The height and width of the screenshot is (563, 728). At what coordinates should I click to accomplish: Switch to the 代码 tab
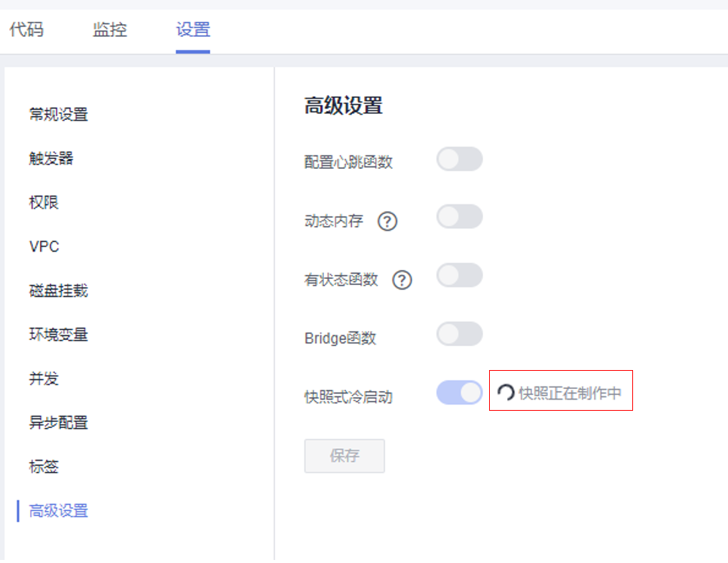26,30
